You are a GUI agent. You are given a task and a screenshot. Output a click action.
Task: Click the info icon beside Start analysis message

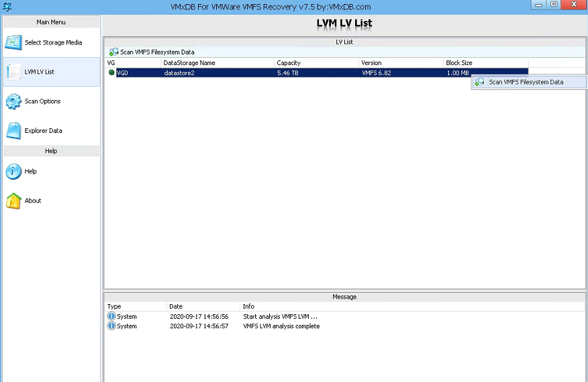[111, 316]
